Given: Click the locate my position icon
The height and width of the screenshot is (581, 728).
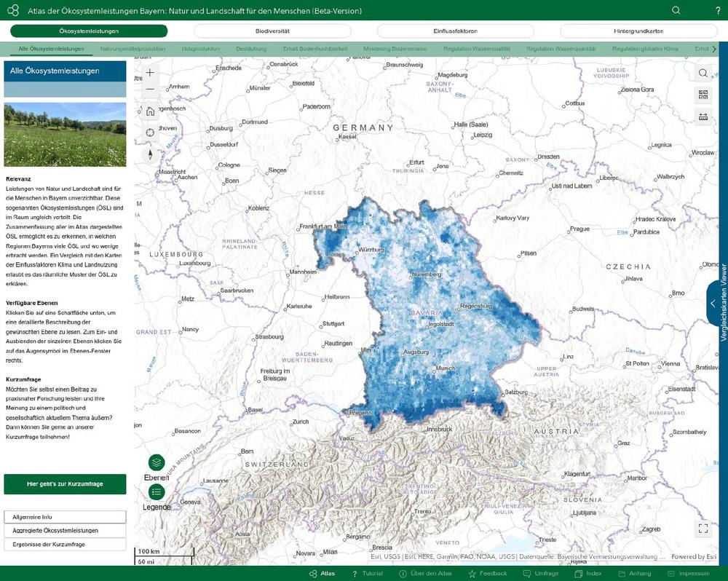Looking at the screenshot, I should (x=150, y=133).
